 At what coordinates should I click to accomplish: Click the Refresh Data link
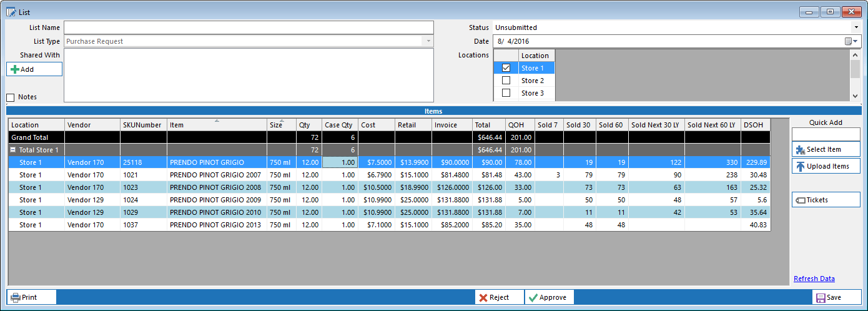(x=814, y=279)
